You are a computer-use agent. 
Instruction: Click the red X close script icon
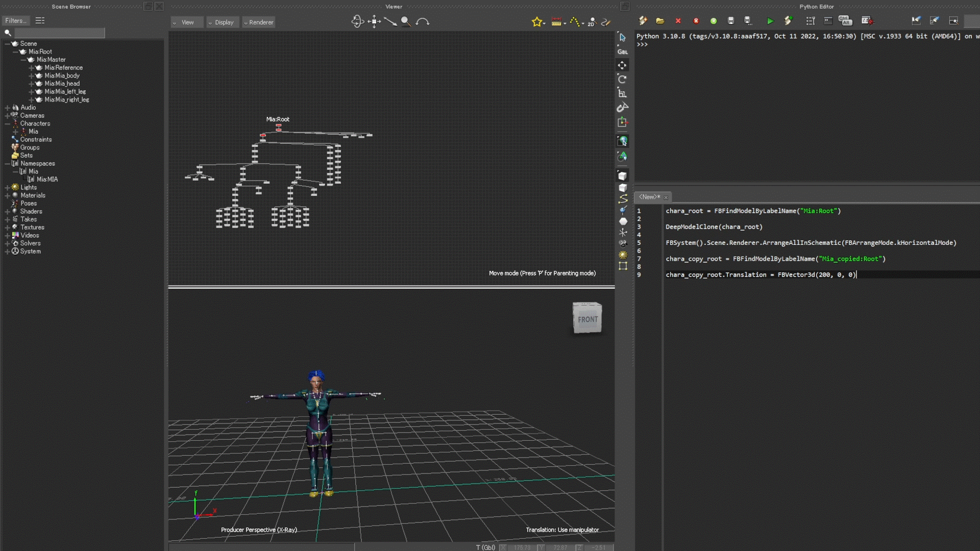(x=678, y=21)
